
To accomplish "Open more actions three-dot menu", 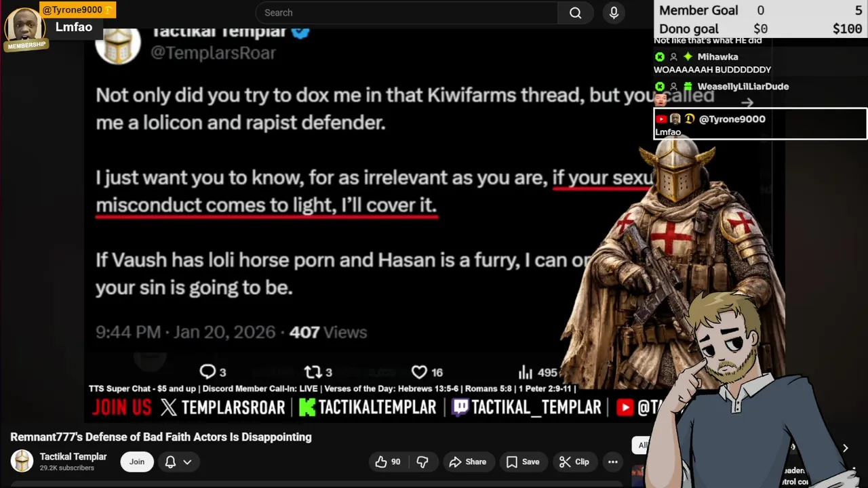I will point(613,462).
